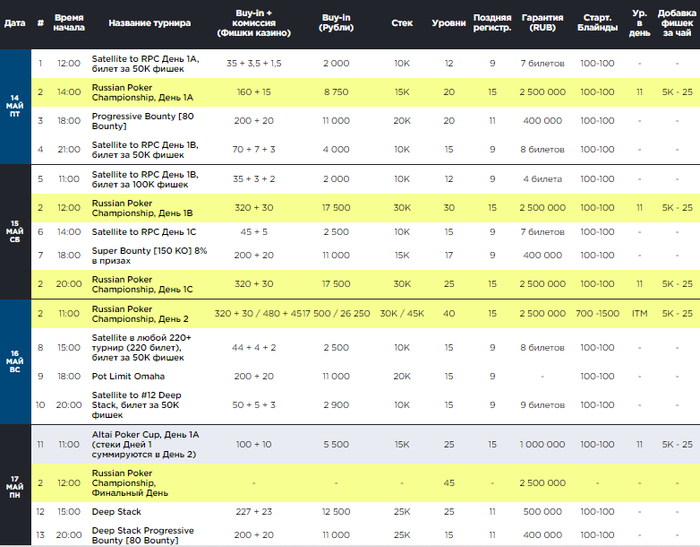This screenshot has height=547, width=700.
Task: Click the '1 000 000' guarantee value
Action: click(x=542, y=444)
